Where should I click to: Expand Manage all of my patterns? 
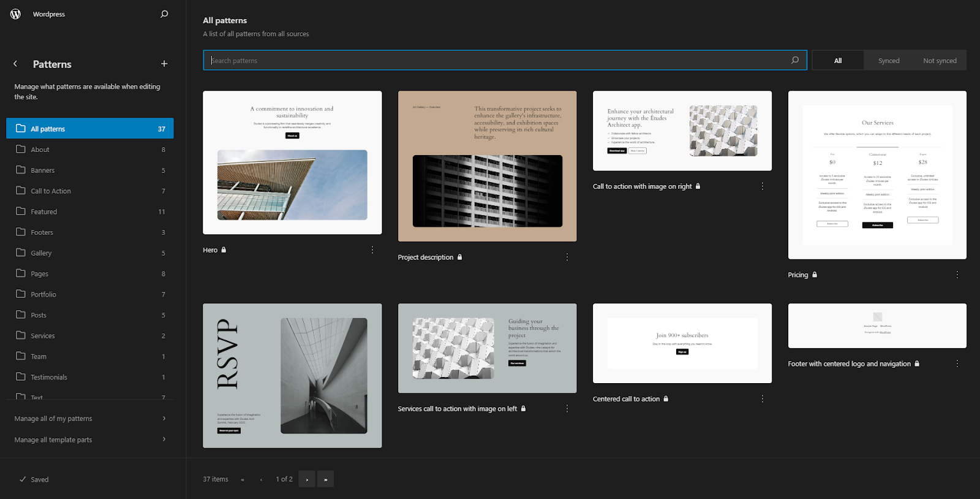click(90, 419)
